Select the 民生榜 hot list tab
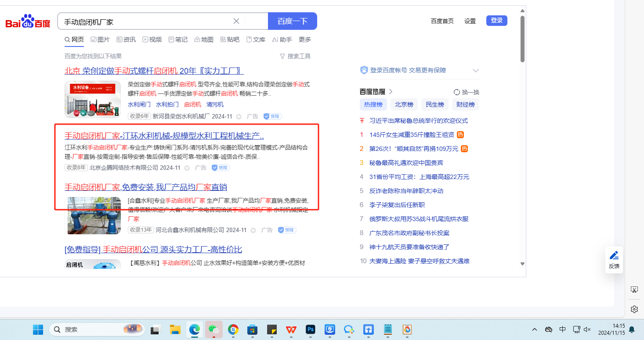 435,104
